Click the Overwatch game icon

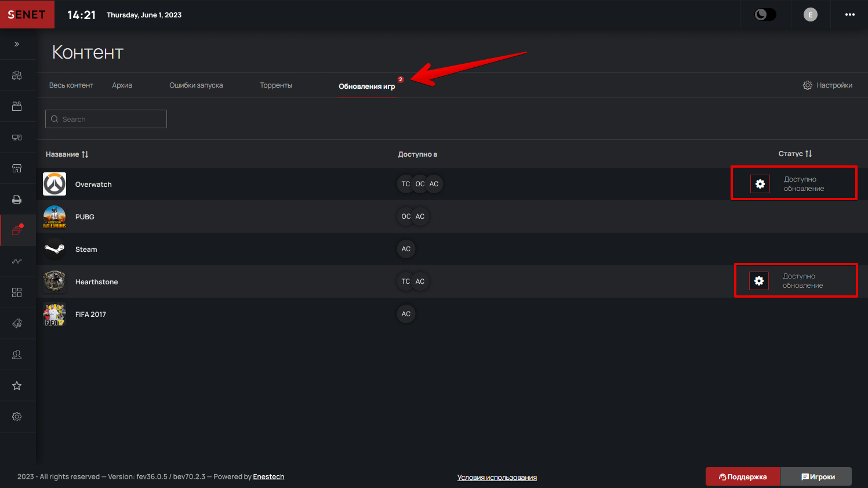(55, 184)
